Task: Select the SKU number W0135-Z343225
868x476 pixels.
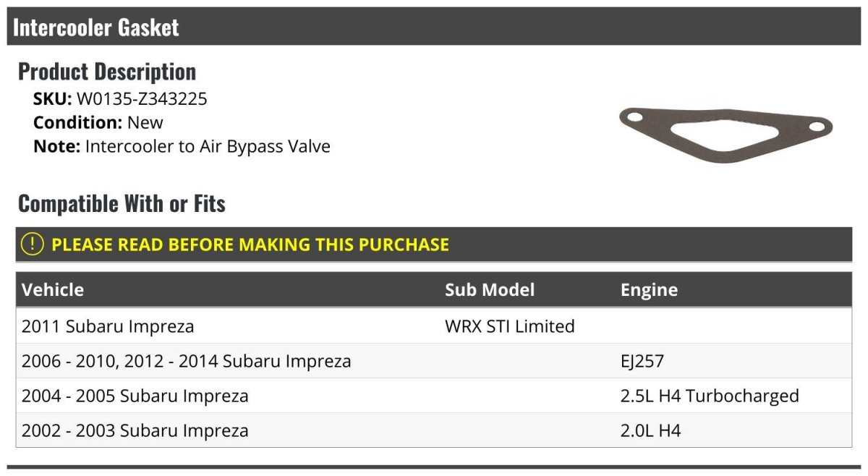Action: coord(142,99)
